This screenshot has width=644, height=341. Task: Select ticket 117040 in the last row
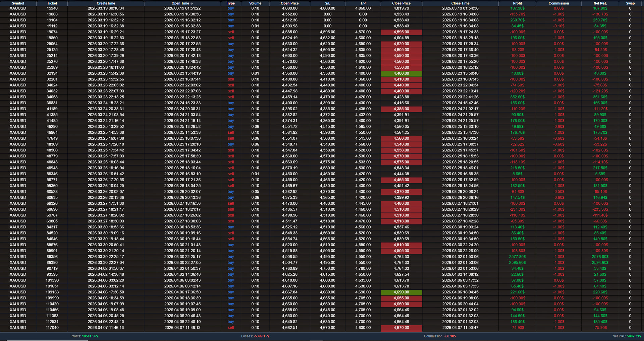[x=52, y=328]
